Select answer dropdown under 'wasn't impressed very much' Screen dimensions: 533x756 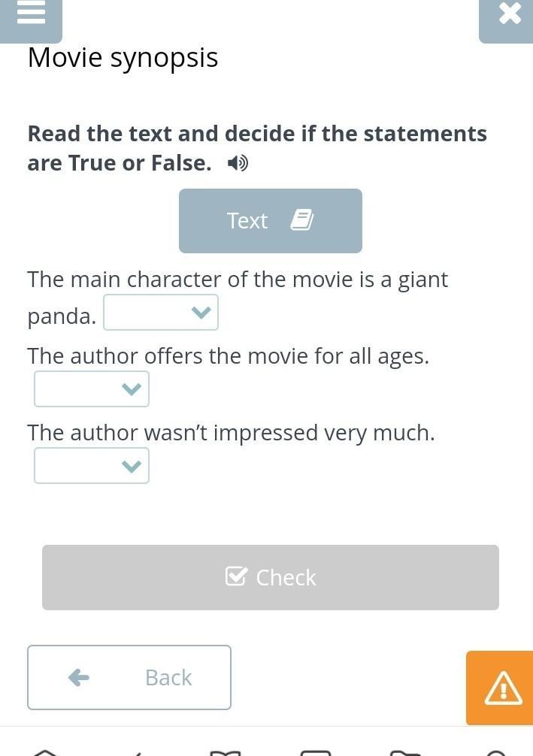[92, 466]
